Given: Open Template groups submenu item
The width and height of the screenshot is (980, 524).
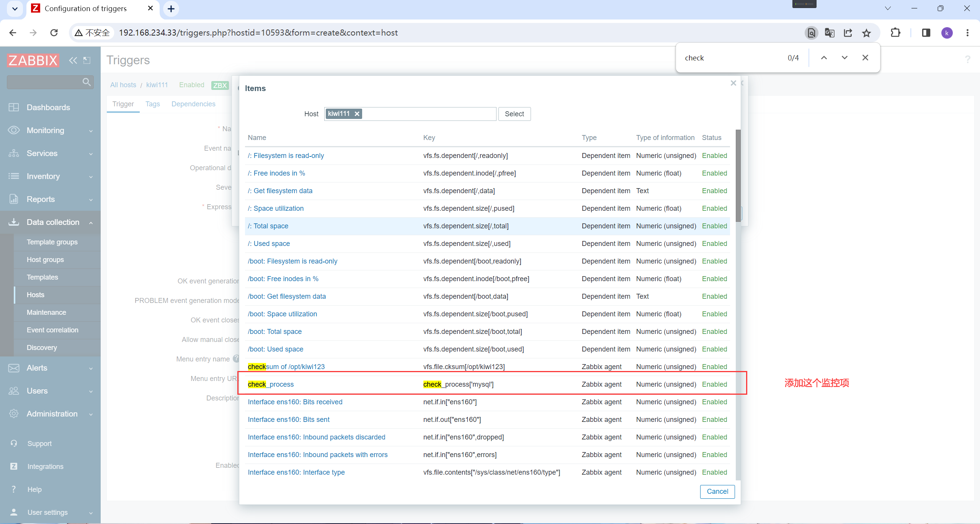Looking at the screenshot, I should (x=52, y=242).
